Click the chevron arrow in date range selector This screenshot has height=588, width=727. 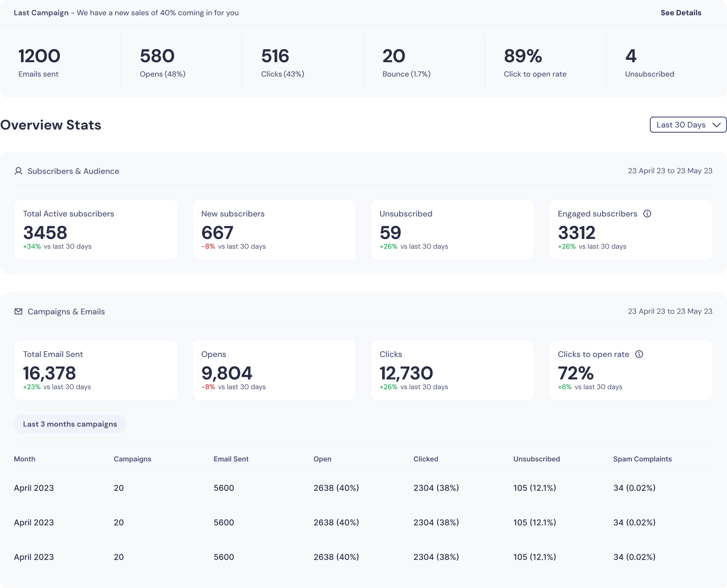click(x=716, y=125)
